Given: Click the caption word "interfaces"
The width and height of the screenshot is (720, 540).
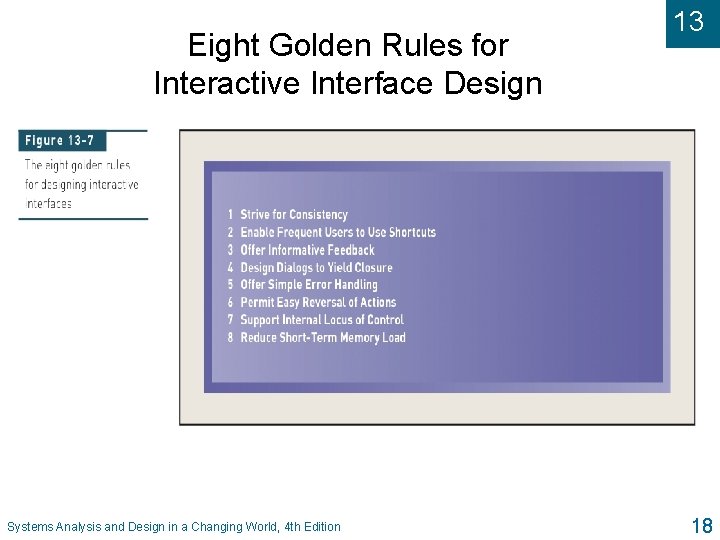Looking at the screenshot, I should (48, 204).
